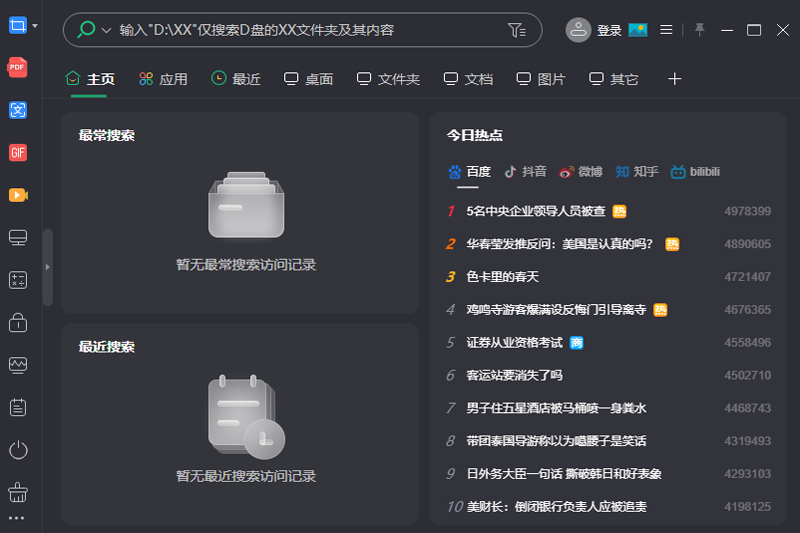Open headline 华春莹发推反问：美国是认真的吗?
Image resolution: width=800 pixels, height=533 pixels.
560,244
